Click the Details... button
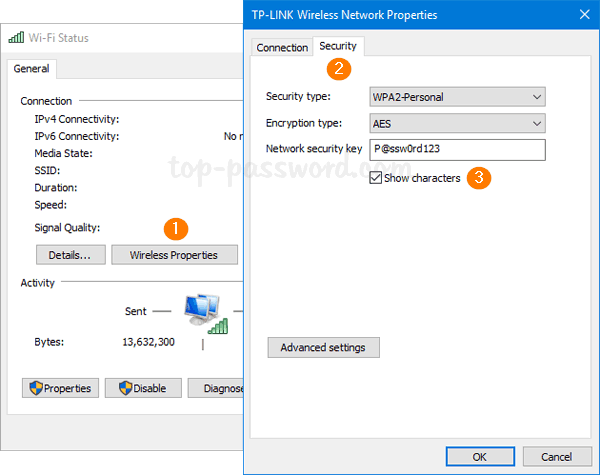This screenshot has height=475, width=600. click(x=70, y=255)
